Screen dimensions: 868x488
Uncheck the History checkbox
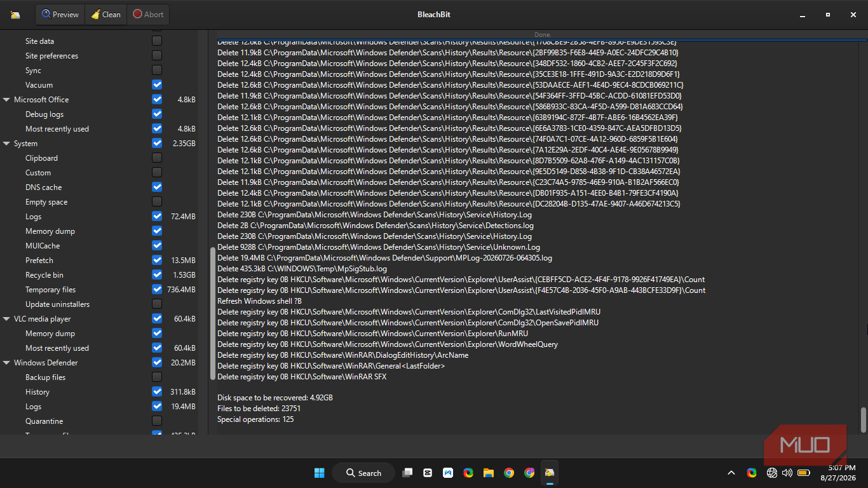tap(157, 392)
